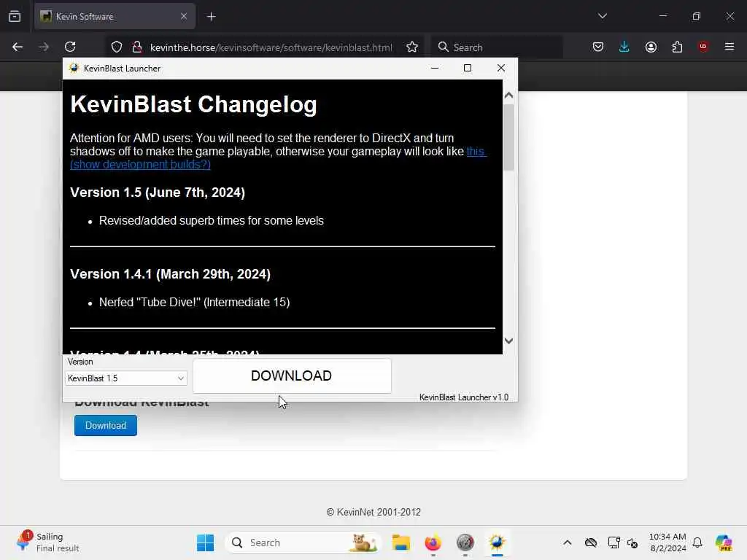Open the Sailing Final result widget

point(47,542)
